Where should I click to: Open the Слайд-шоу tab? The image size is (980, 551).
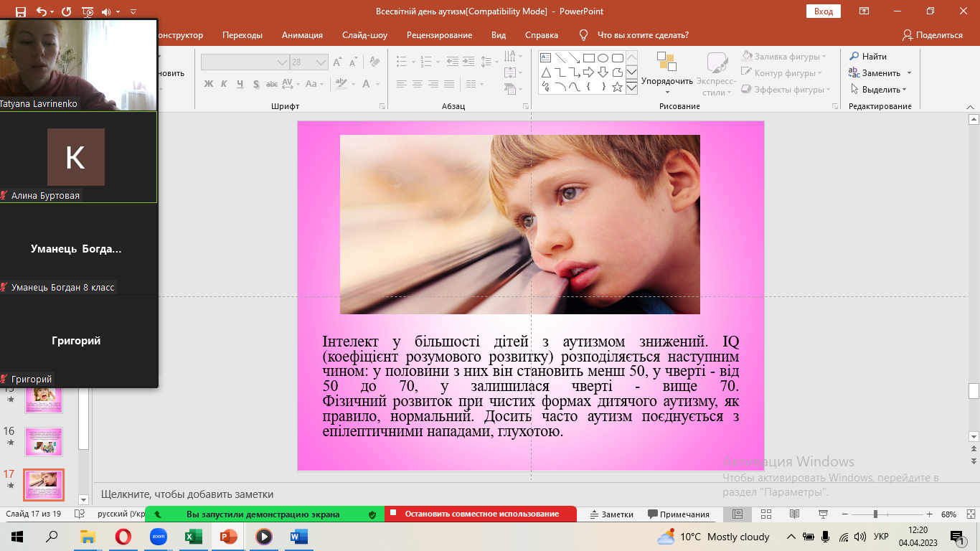364,34
